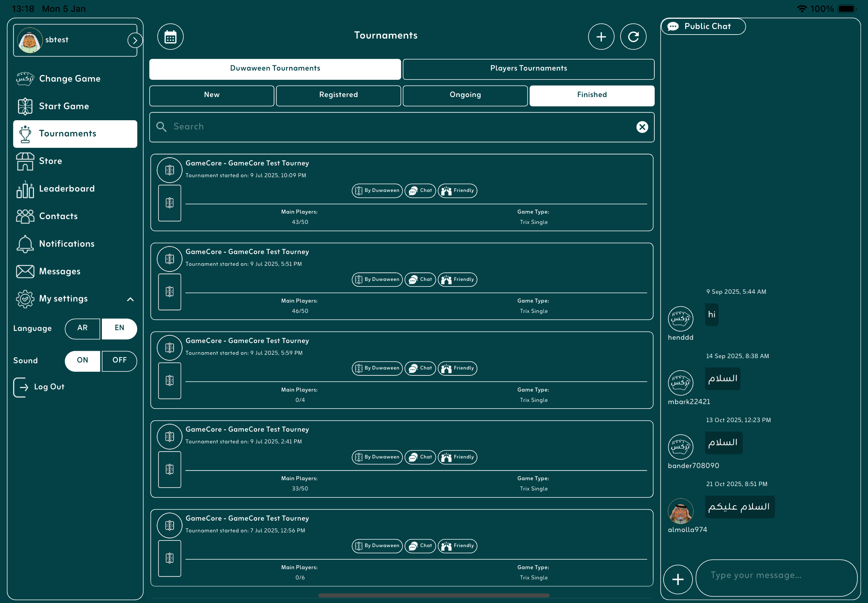The width and height of the screenshot is (868, 603).
Task: Select EN language option
Action: coord(120,328)
